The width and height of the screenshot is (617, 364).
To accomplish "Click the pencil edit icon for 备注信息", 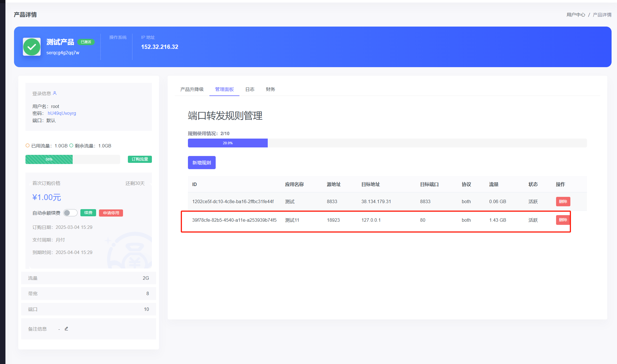I will [66, 329].
